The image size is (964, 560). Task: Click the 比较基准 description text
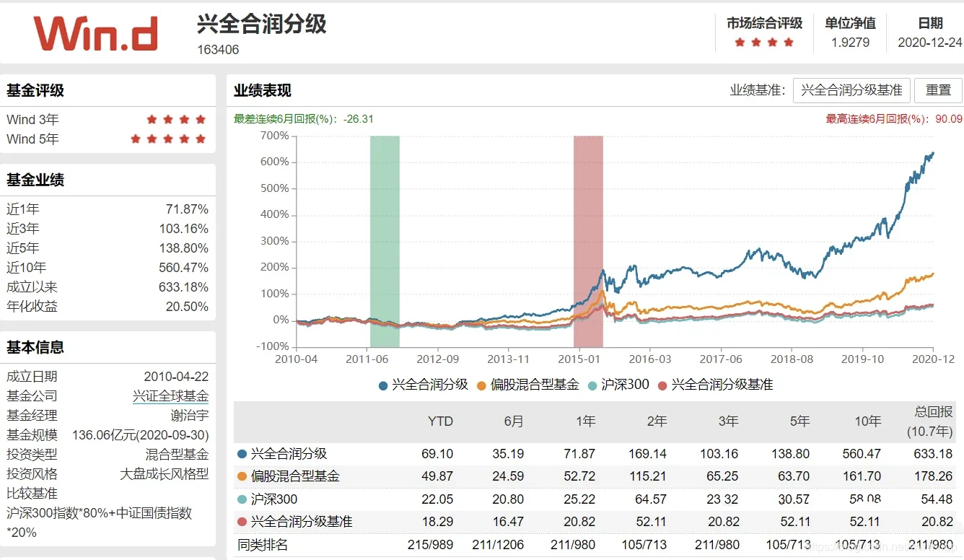[x=100, y=522]
